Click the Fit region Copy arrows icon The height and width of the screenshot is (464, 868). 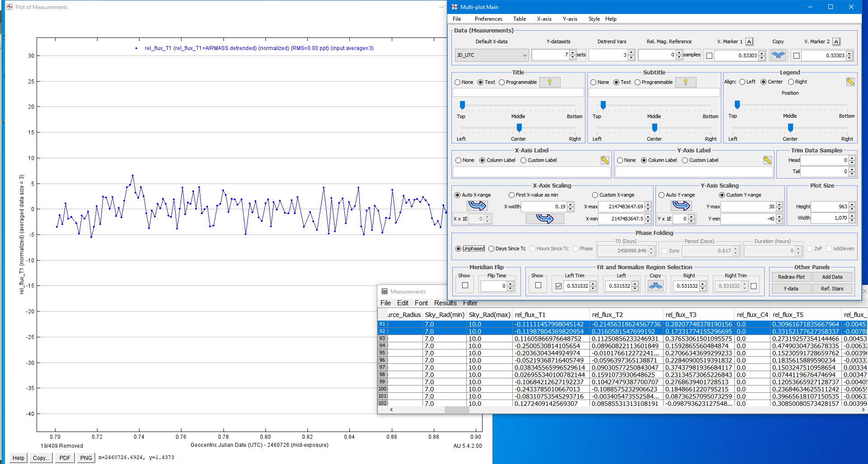(x=655, y=285)
